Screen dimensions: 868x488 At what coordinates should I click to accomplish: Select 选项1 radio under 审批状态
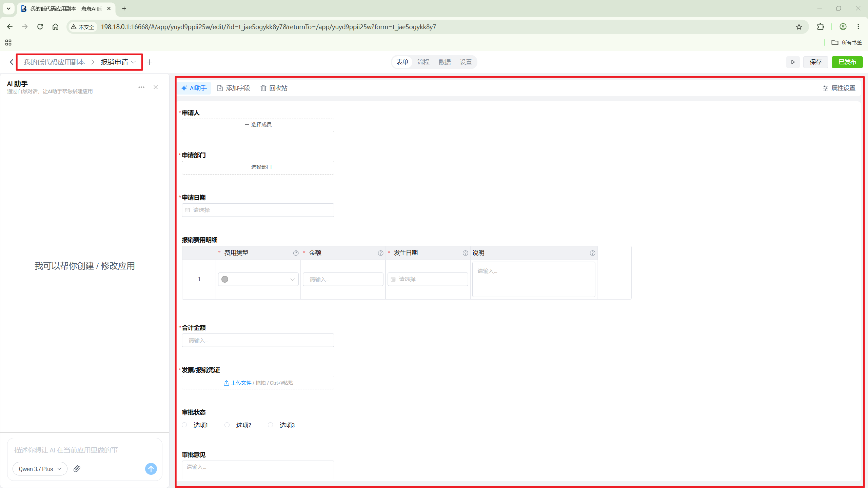(184, 425)
